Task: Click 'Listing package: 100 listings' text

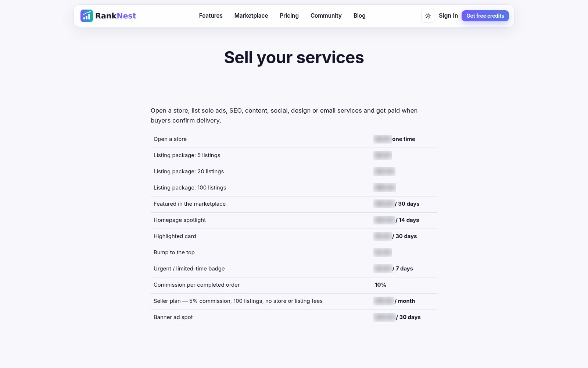Action: point(190,188)
